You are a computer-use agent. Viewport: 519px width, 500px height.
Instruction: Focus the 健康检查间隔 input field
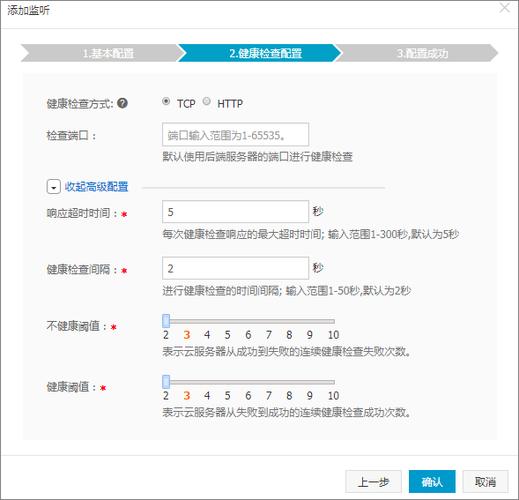click(x=235, y=268)
